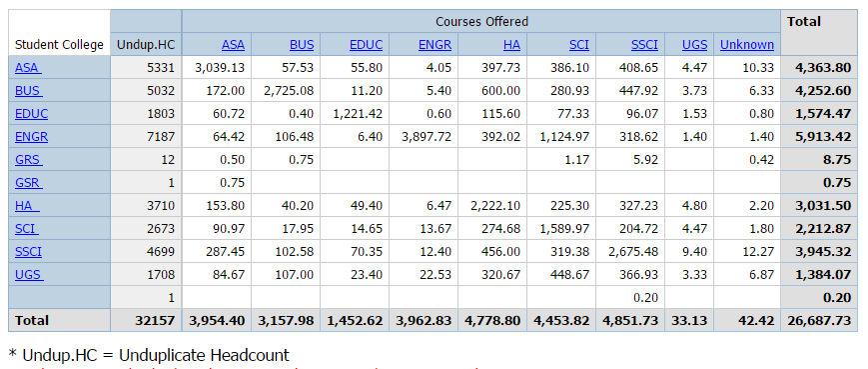Open the GRS student college row link
The width and height of the screenshot is (868, 369).
pos(28,160)
